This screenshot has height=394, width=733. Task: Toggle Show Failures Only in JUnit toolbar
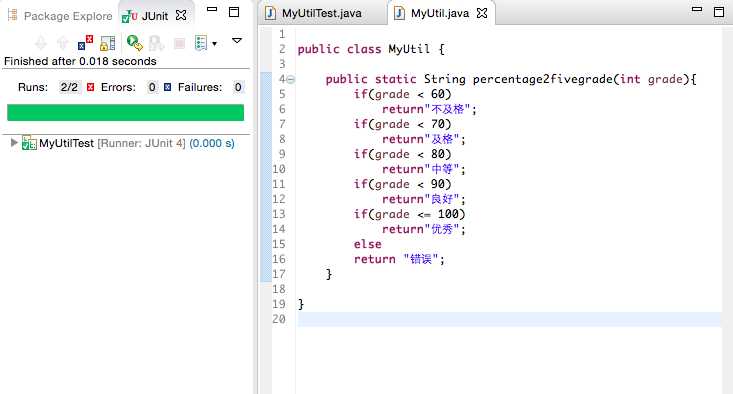click(85, 43)
